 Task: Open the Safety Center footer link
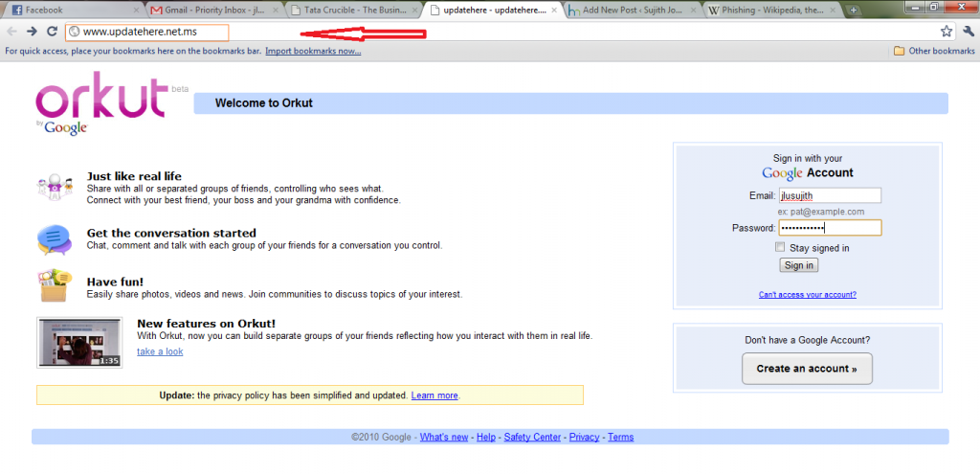[x=532, y=437]
